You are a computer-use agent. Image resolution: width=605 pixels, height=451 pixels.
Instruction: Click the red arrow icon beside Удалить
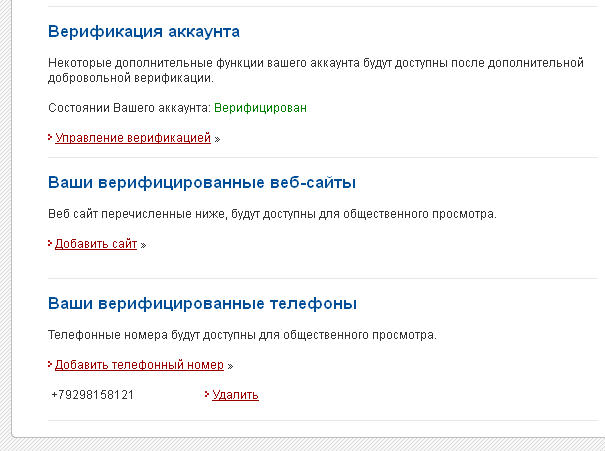click(x=207, y=394)
